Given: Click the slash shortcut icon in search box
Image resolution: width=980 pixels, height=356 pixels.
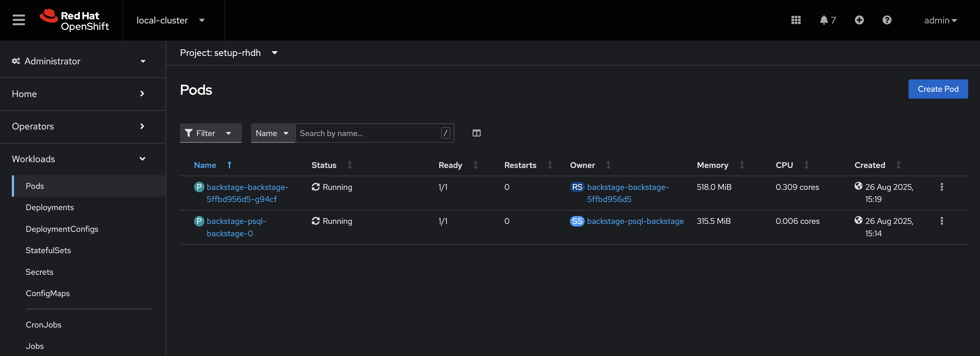Looking at the screenshot, I should pyautogui.click(x=445, y=133).
